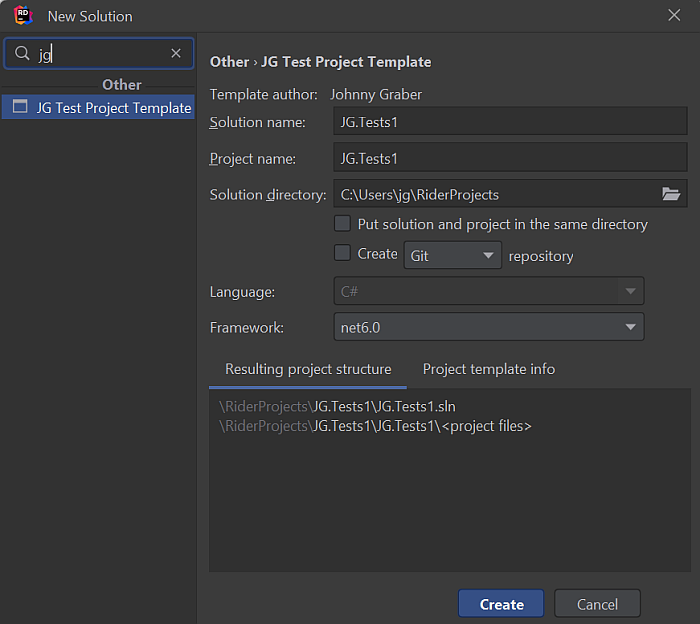The image size is (700, 624).
Task: Click the Cancel button
Action: coord(597,603)
